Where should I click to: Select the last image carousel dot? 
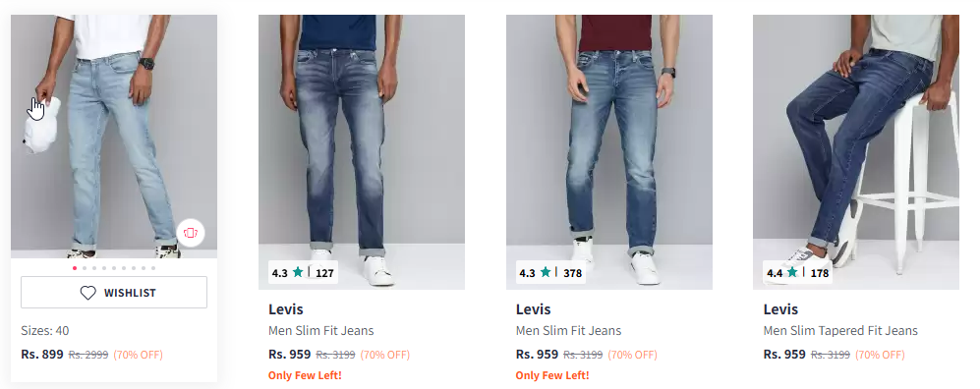(x=153, y=268)
